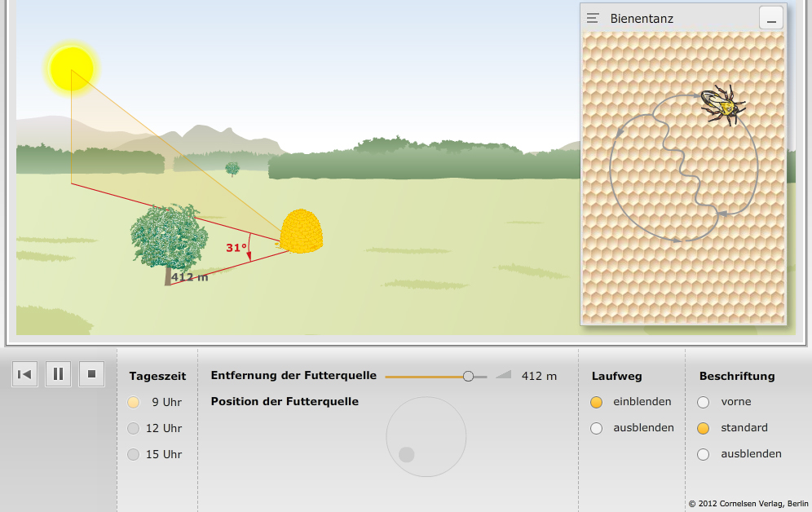Click the signal strength triangle icon
Viewport: 812px width, 512px height.
click(503, 374)
